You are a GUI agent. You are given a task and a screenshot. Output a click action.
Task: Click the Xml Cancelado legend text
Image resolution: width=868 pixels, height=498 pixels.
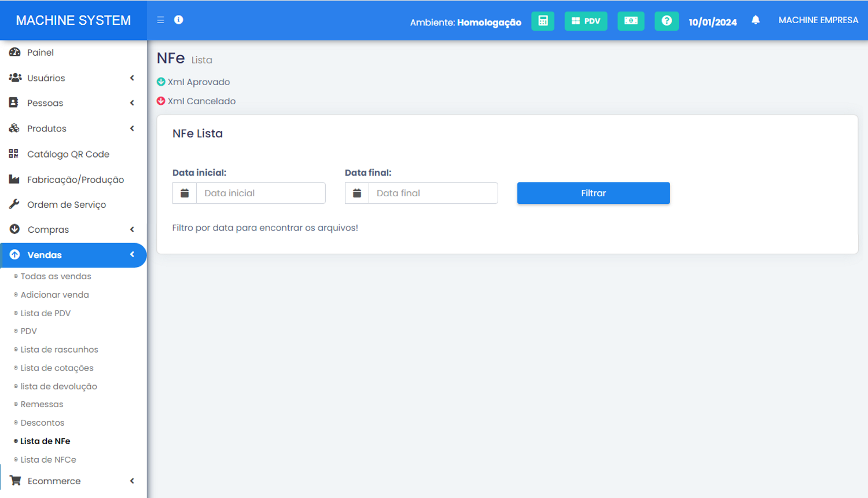click(201, 101)
